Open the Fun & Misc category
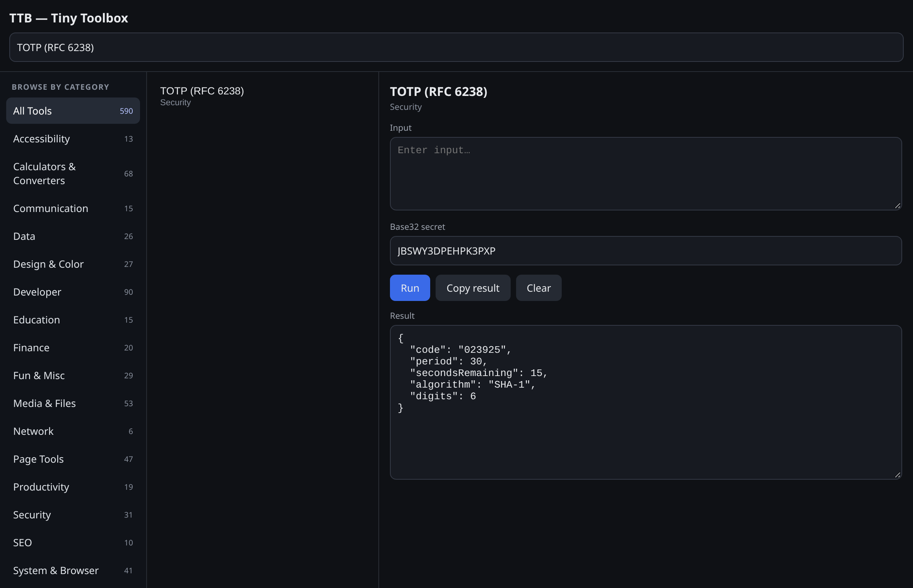This screenshot has width=913, height=588. pos(73,375)
